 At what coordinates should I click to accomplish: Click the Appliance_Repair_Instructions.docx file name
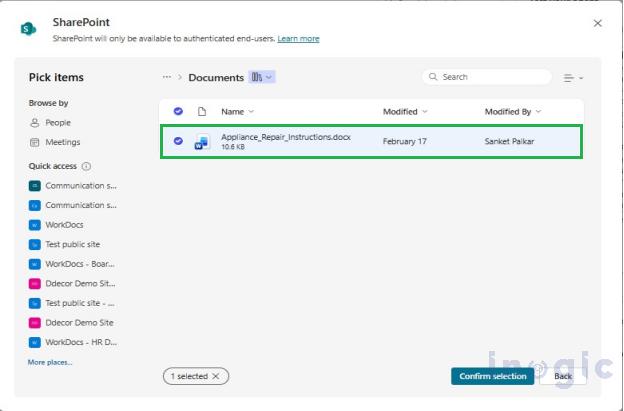pos(286,137)
